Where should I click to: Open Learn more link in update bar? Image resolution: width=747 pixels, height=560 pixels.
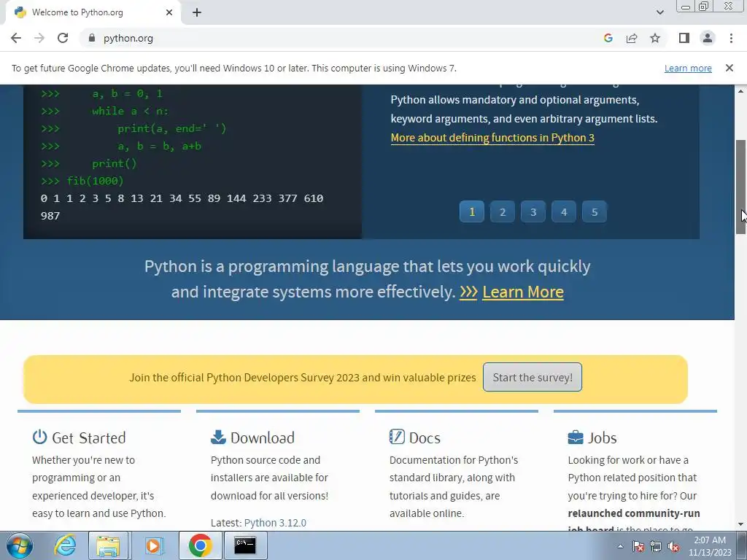coord(688,68)
